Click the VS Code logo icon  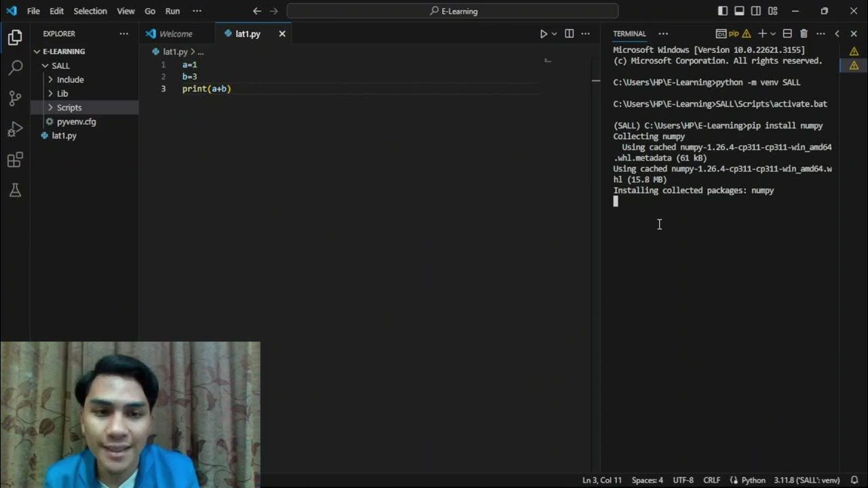coord(12,11)
